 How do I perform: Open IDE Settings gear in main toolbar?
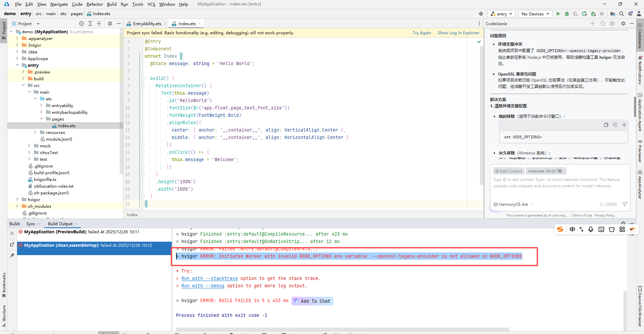pos(630,14)
